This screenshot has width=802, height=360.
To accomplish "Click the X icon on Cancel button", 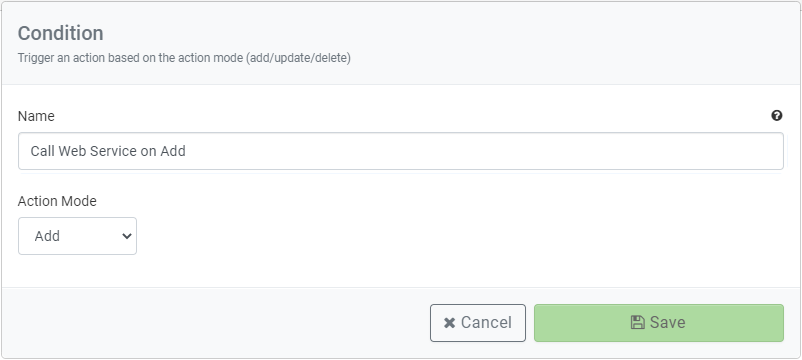I will point(449,323).
